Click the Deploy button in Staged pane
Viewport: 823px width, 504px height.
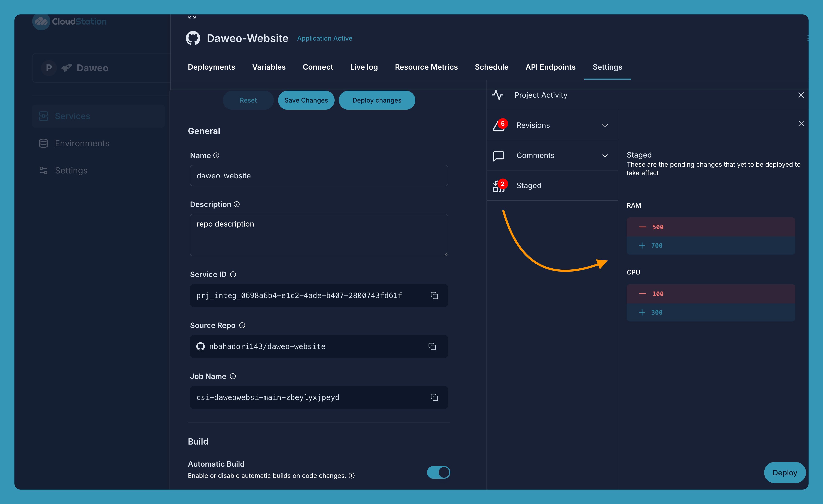pyautogui.click(x=785, y=473)
